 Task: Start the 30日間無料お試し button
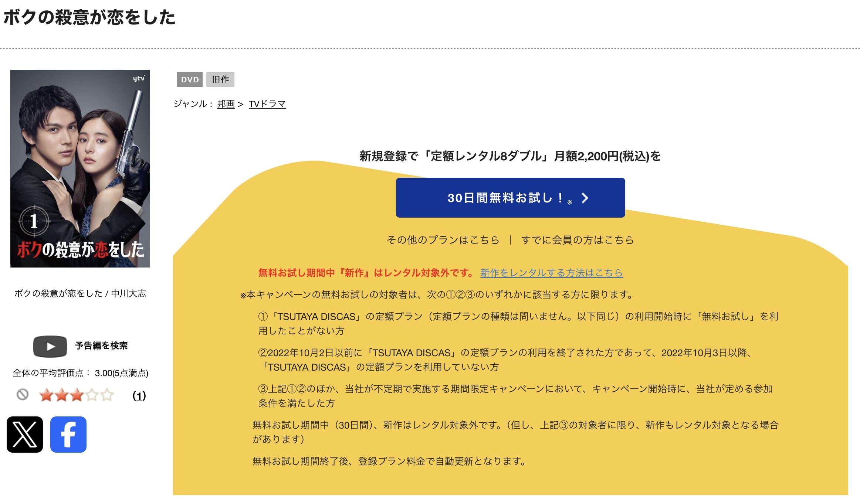click(x=510, y=198)
